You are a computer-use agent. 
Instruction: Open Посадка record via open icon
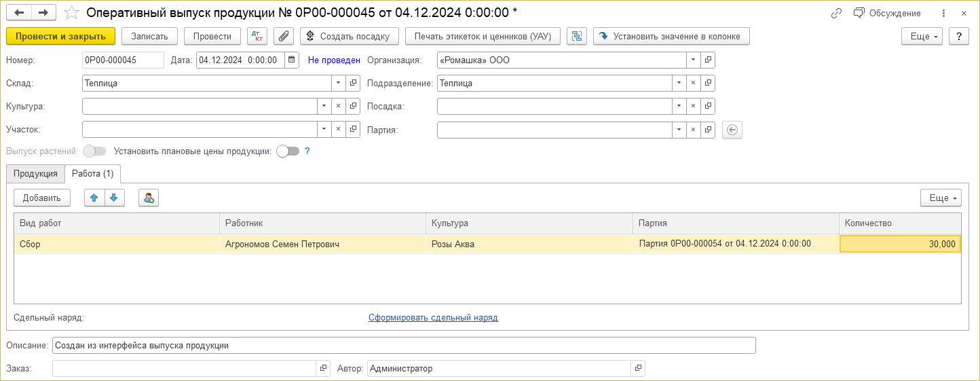coord(708,106)
